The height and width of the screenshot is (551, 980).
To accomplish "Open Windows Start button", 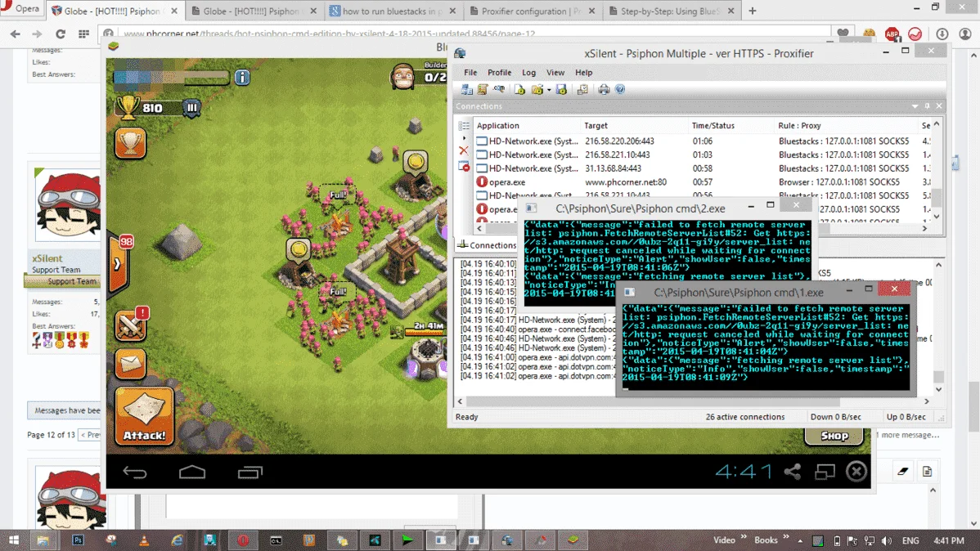I will (x=13, y=540).
